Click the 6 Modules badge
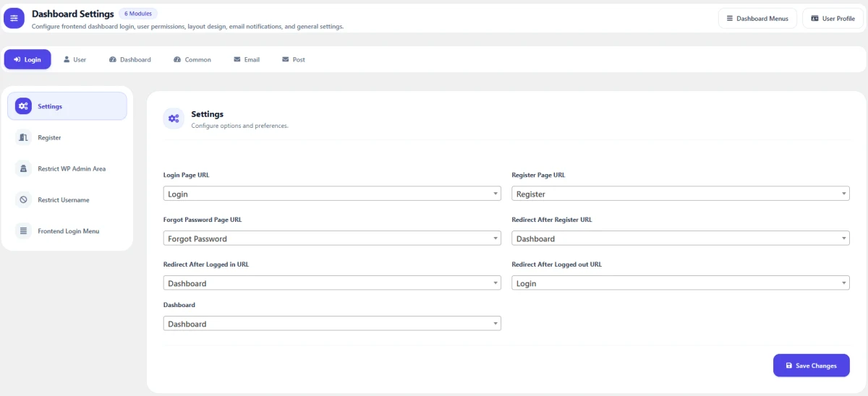Viewport: 868px width, 396px height. tap(137, 13)
